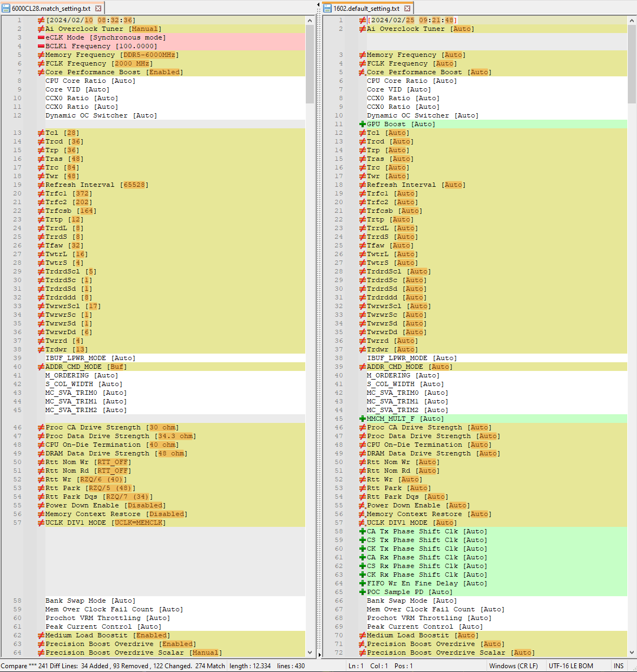
Task: Click 'length : 12.334' in the status bar
Action: 250,666
